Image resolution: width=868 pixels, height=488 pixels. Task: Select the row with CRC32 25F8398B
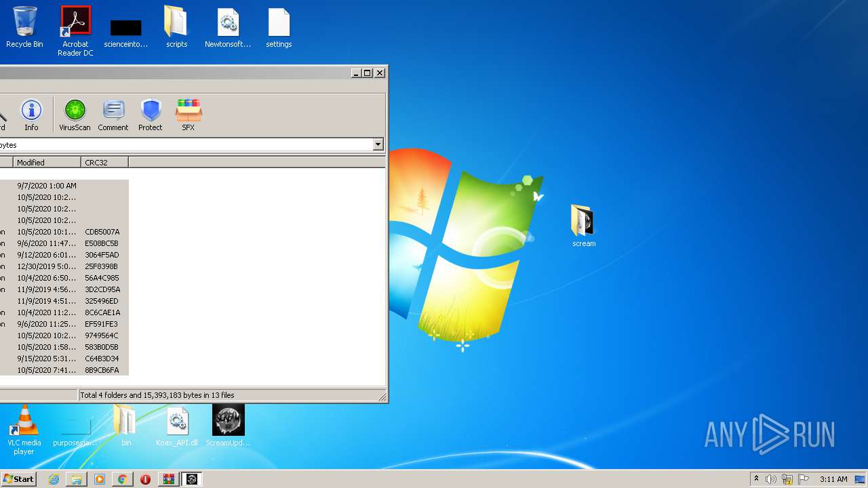click(x=64, y=266)
